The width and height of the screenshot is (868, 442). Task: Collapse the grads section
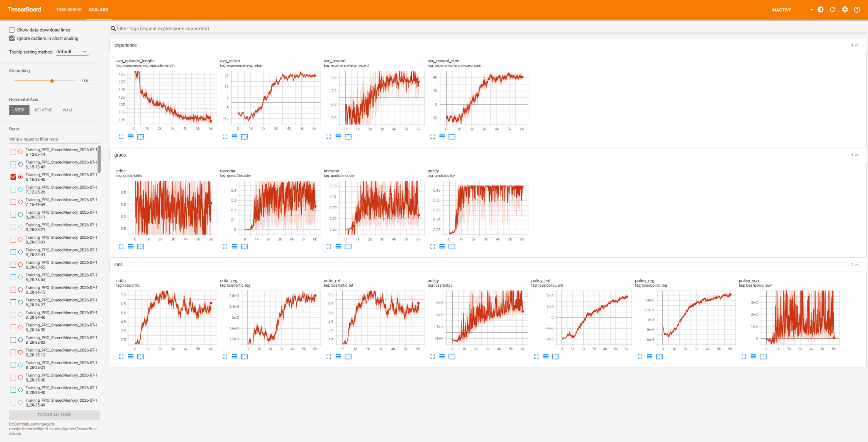(x=857, y=155)
